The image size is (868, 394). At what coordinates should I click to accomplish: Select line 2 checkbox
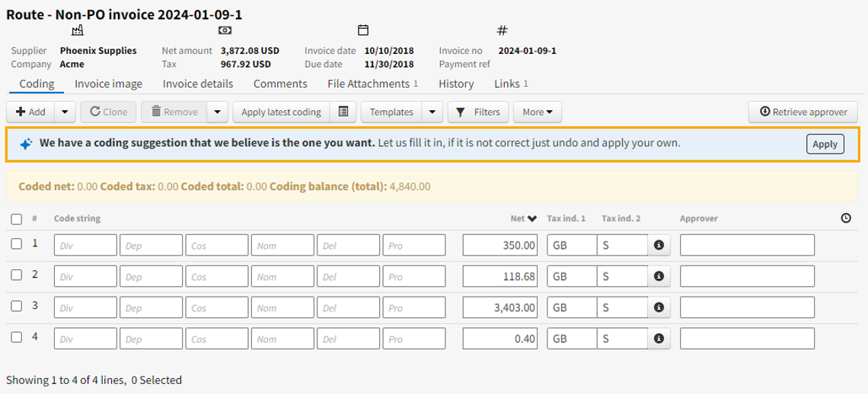click(x=17, y=275)
